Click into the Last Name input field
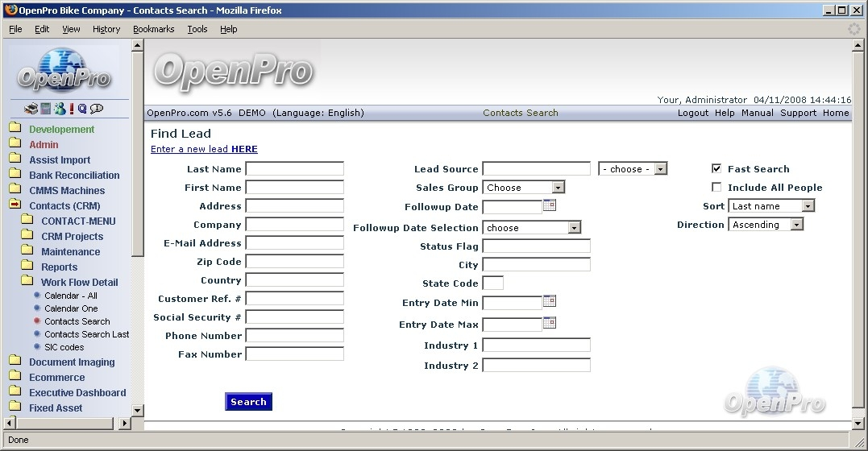Image resolution: width=868 pixels, height=451 pixels. [294, 169]
